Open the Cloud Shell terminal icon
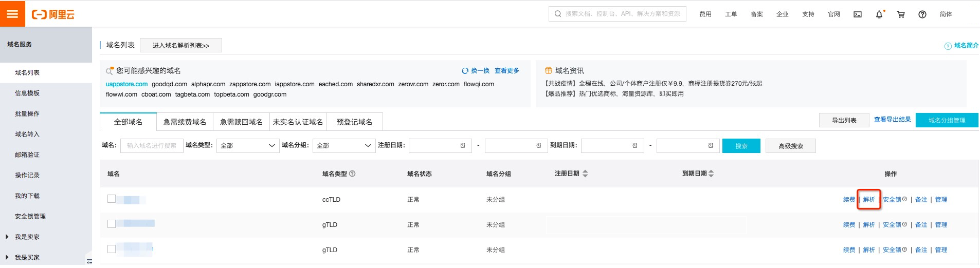980x268 pixels. tap(858, 14)
